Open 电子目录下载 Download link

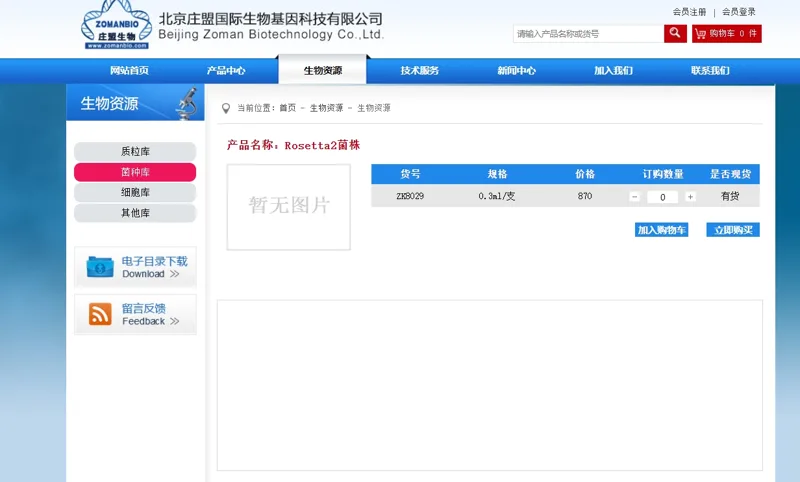click(135, 267)
